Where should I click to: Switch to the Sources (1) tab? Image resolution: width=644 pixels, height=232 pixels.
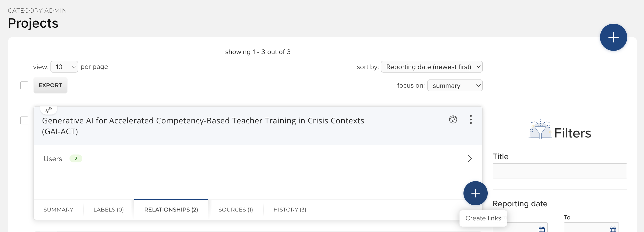click(x=235, y=210)
